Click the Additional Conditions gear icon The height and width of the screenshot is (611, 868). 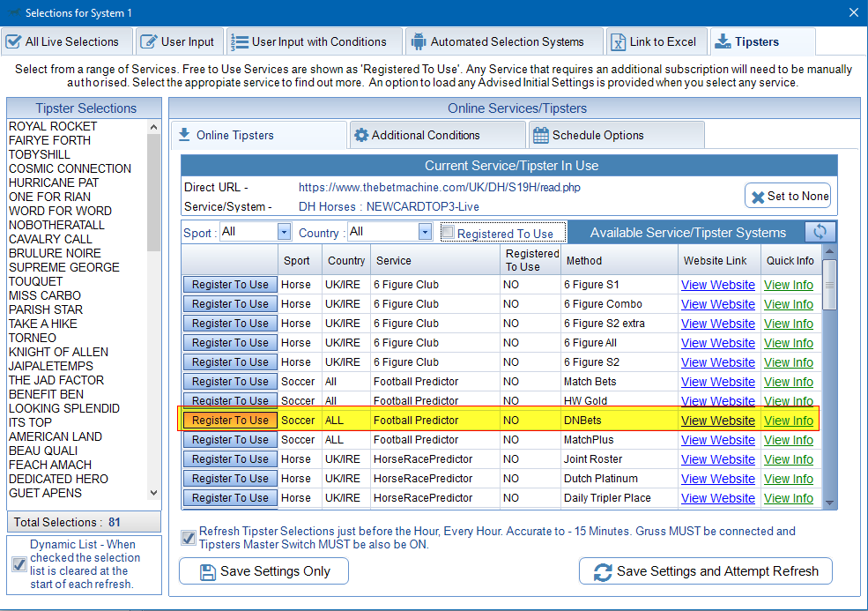point(360,135)
